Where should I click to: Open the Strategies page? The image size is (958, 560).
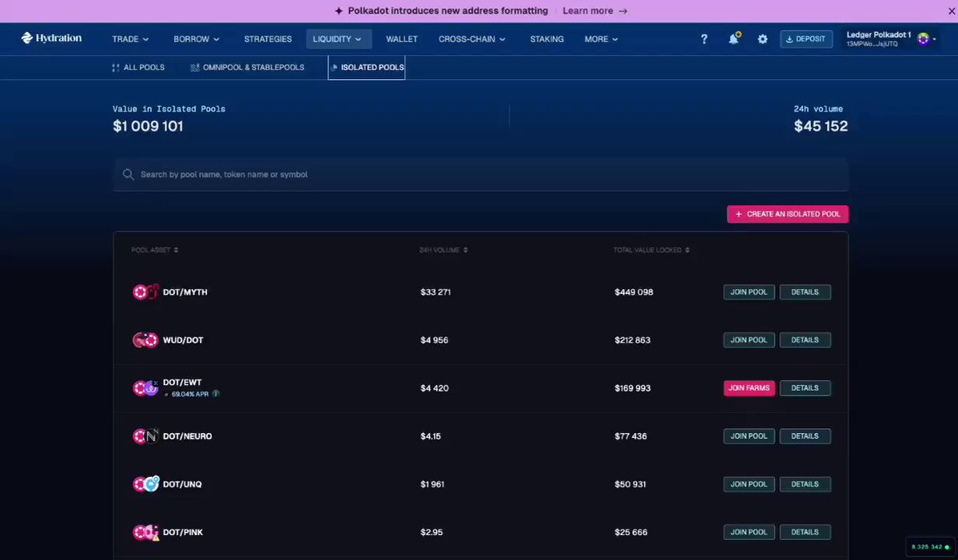[x=268, y=39]
